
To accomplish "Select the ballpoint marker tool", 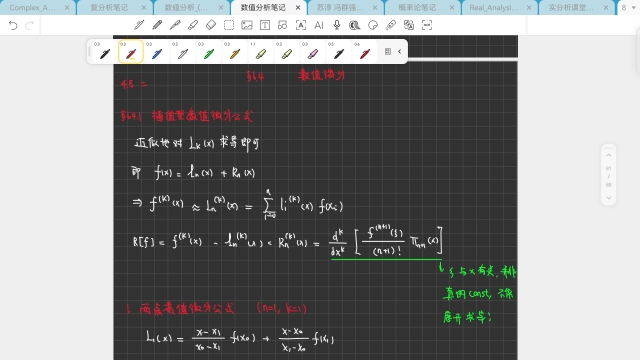I will (x=175, y=25).
